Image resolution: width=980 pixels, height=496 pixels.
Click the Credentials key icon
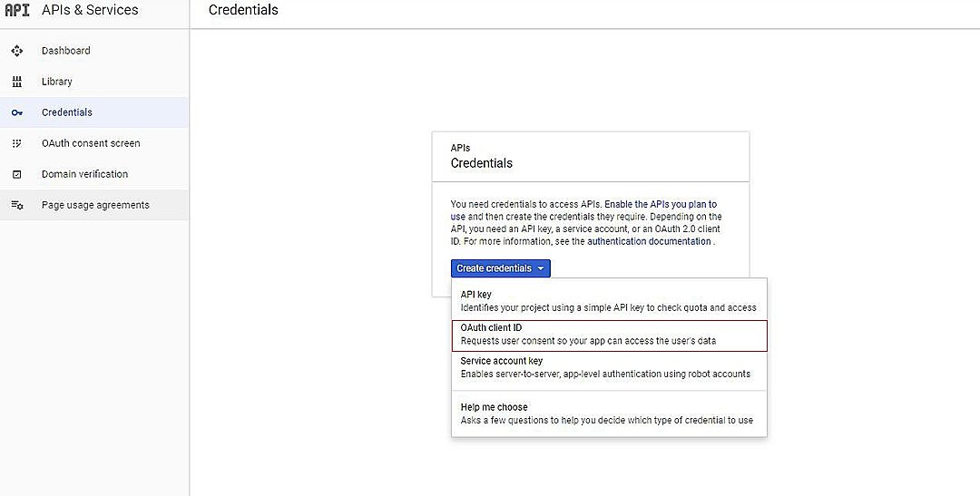click(17, 112)
